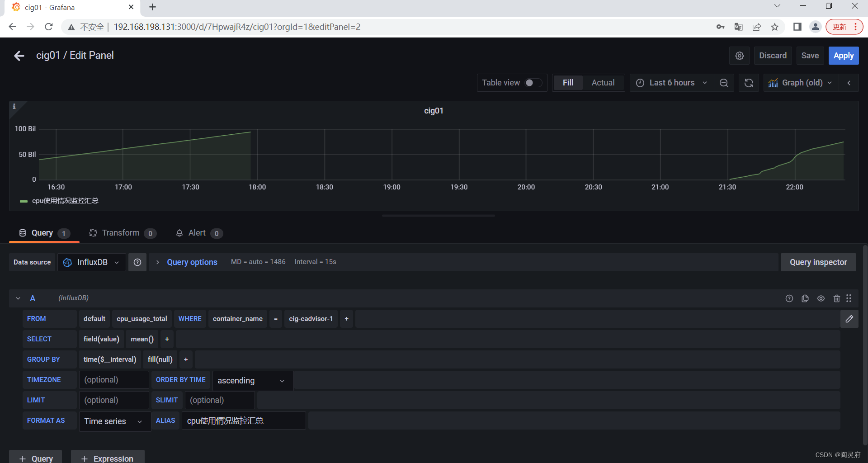Viewport: 868px width, 463px height.
Task: Share this page icon in address bar
Action: [757, 27]
